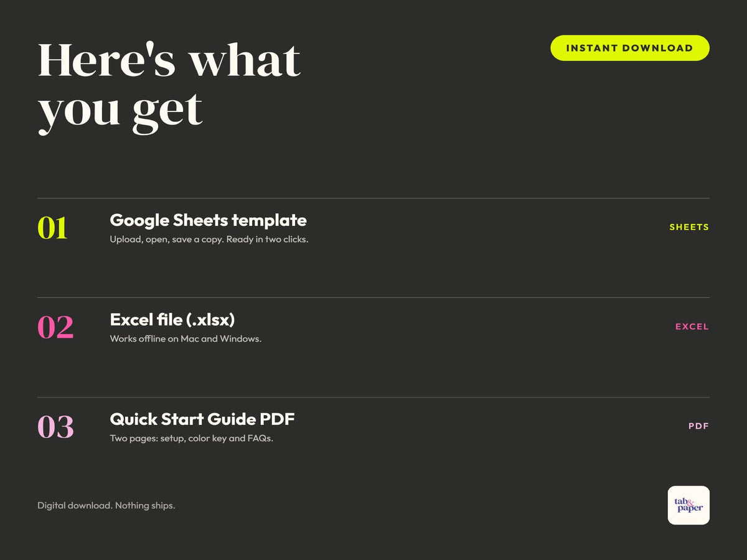Select the 01 number marker
747x560 pixels.
click(x=52, y=228)
